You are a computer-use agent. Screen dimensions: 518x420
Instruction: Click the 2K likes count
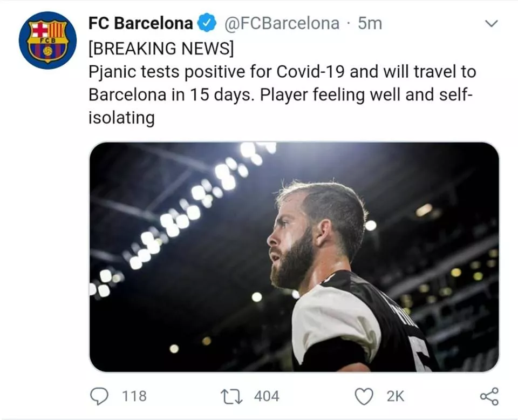coord(396,396)
